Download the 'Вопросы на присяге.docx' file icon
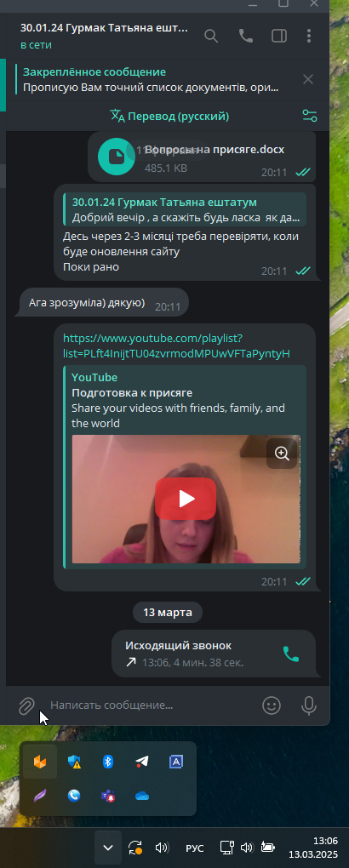349x868 pixels. pos(117,157)
